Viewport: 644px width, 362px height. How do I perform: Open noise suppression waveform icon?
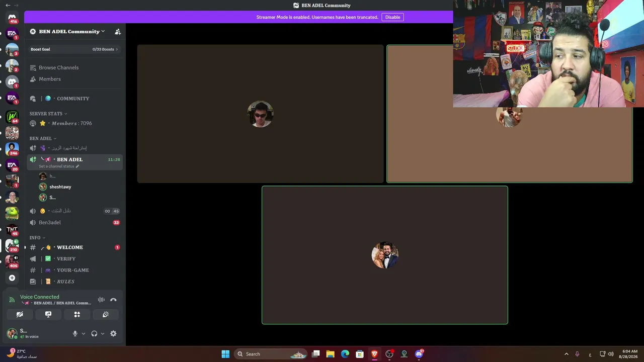(101, 300)
